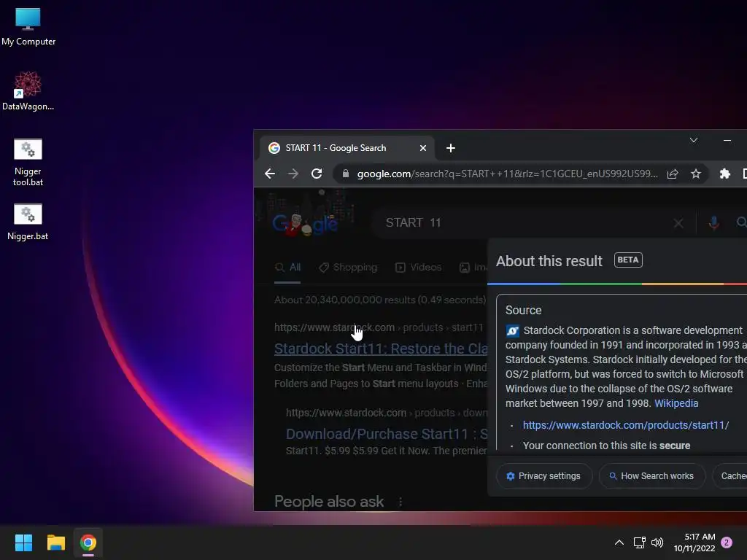View site information via the lock icon

[x=346, y=174]
